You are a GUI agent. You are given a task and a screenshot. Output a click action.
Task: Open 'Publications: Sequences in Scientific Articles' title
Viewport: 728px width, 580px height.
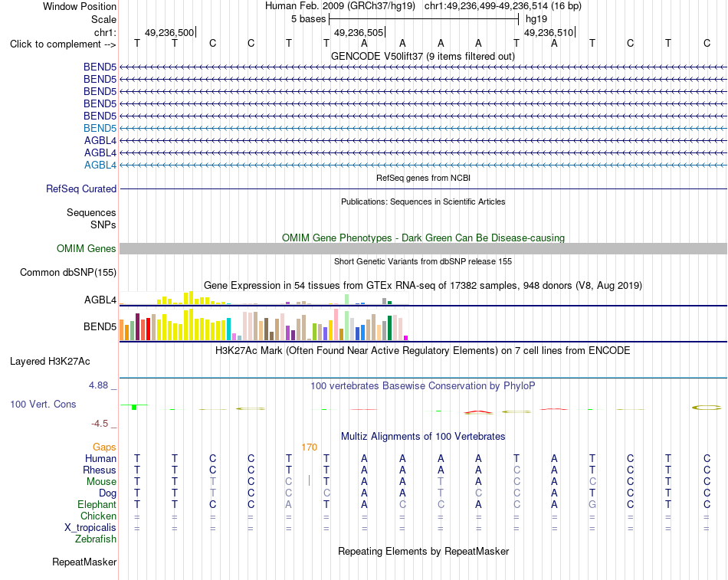(x=423, y=202)
